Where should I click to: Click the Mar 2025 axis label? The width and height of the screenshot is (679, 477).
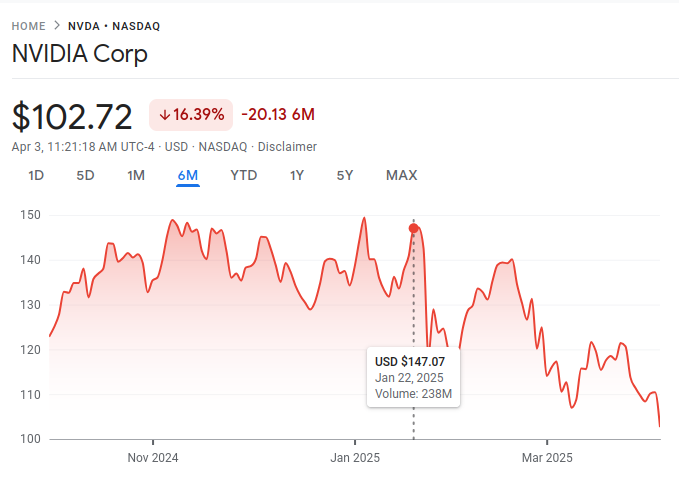(547, 458)
